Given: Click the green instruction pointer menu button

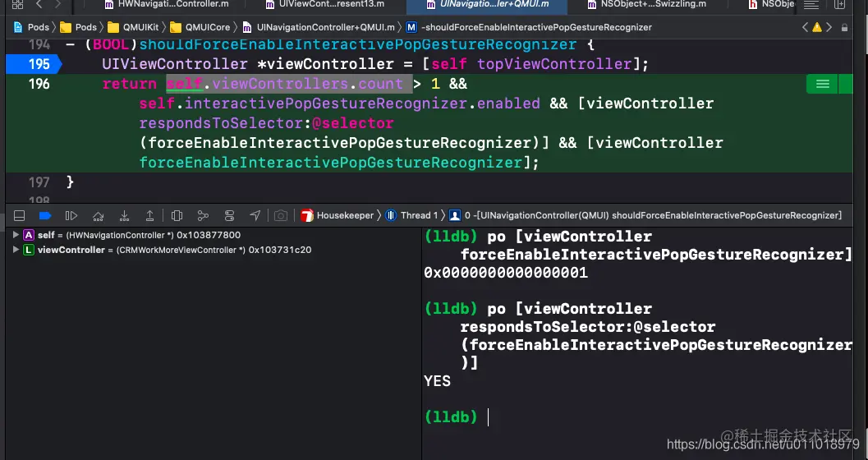Looking at the screenshot, I should click(823, 84).
